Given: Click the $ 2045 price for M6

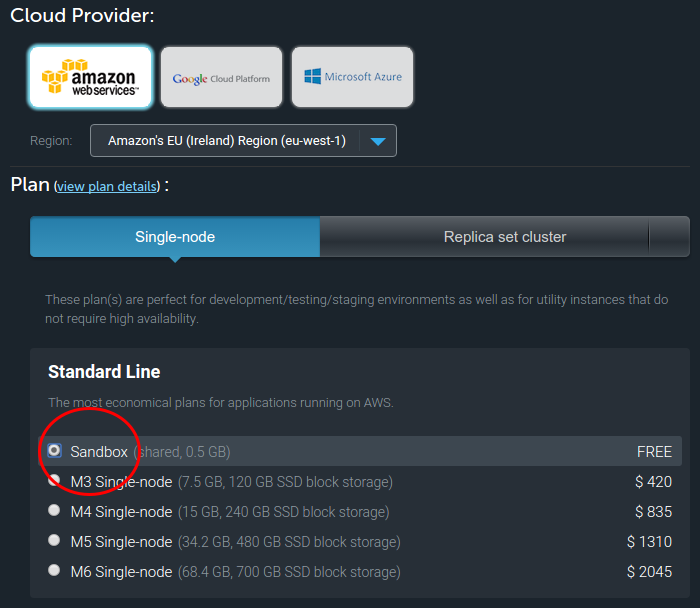Looking at the screenshot, I should pyautogui.click(x=649, y=572).
